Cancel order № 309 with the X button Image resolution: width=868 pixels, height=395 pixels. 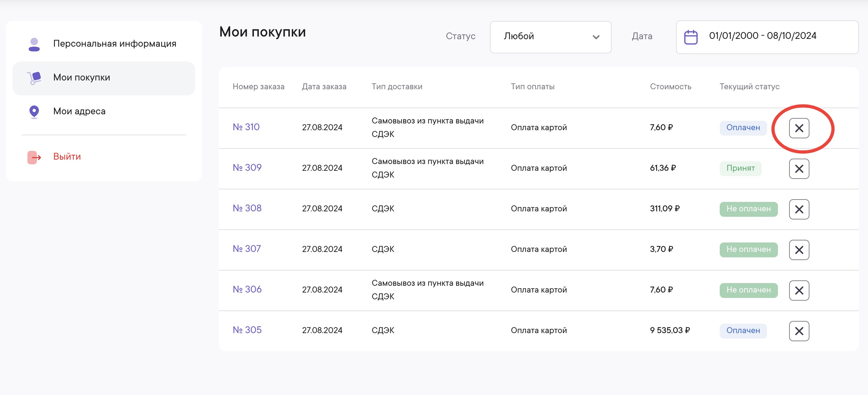point(799,169)
